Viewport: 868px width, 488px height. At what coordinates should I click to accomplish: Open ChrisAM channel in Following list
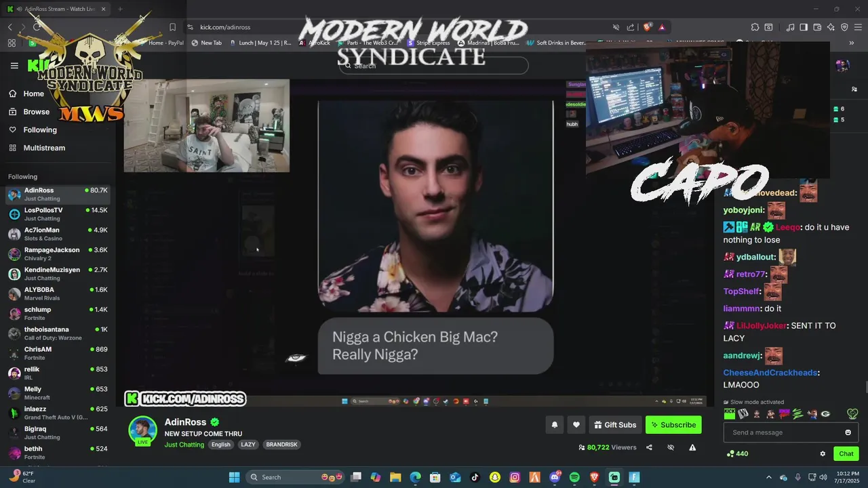(58, 353)
